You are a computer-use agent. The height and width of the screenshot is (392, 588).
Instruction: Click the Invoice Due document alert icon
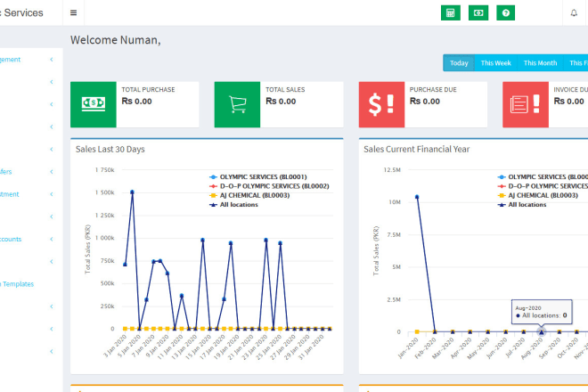coord(526,104)
